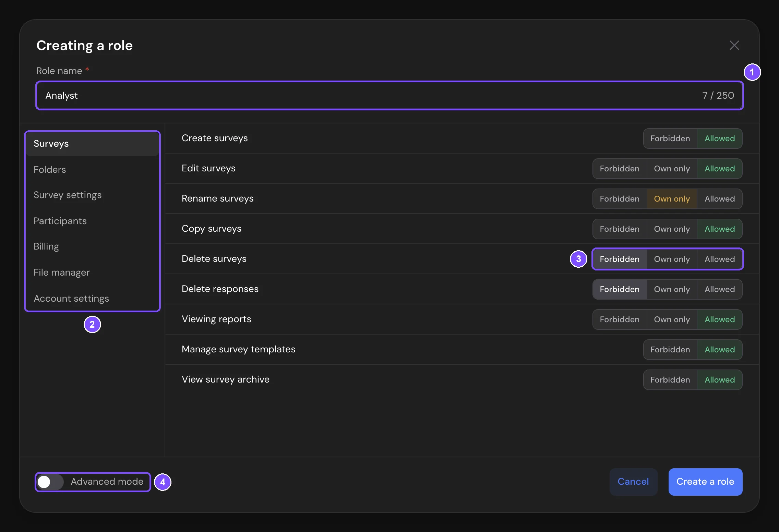The image size is (779, 532).
Task: Click the Create a role button
Action: point(705,482)
